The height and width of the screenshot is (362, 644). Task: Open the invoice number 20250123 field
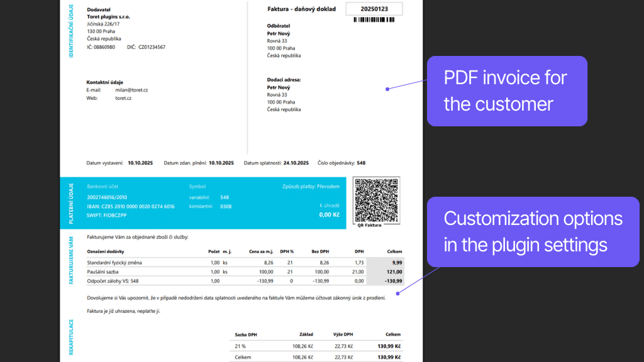coord(374,8)
